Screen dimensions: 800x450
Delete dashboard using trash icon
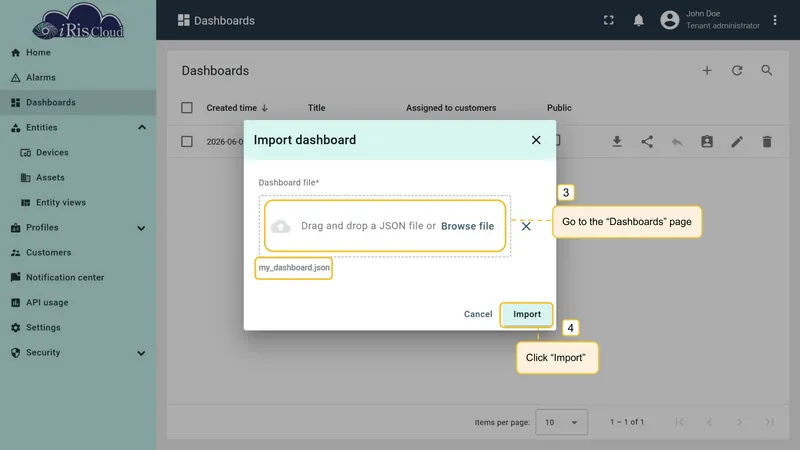click(767, 141)
